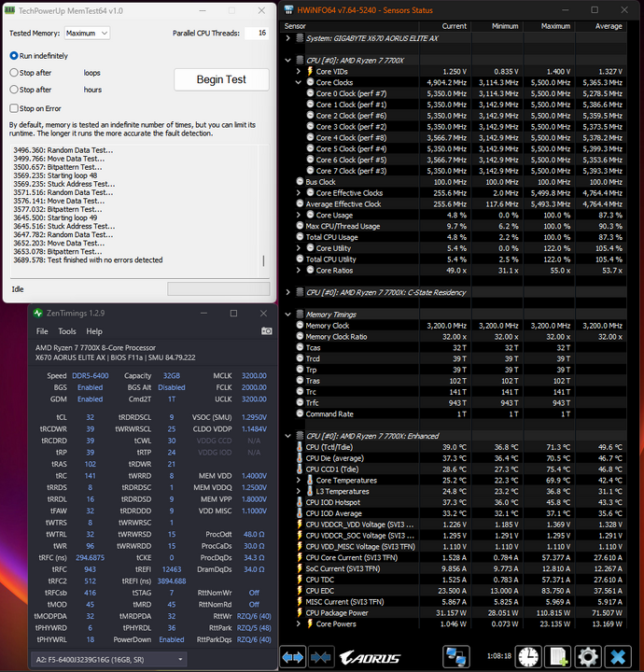Open HWiNFO settings gear icon
Viewport: 644px width, 672px height.
[588, 657]
